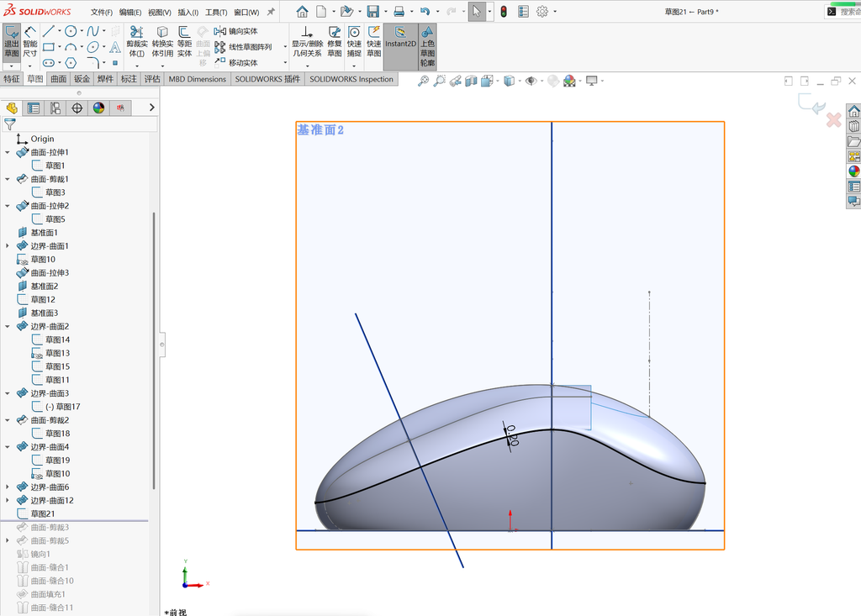Expand more manager tabs with right chevron
Screen dimensions: 861x616
[152, 108]
